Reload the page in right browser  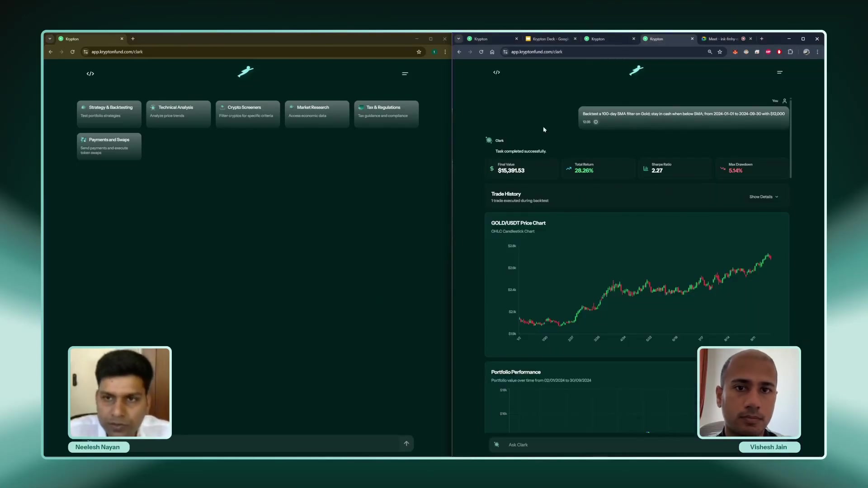[x=481, y=52]
